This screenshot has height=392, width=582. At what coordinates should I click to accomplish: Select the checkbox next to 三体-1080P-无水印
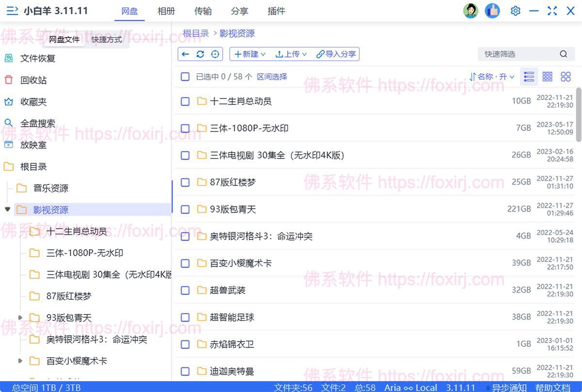click(185, 128)
